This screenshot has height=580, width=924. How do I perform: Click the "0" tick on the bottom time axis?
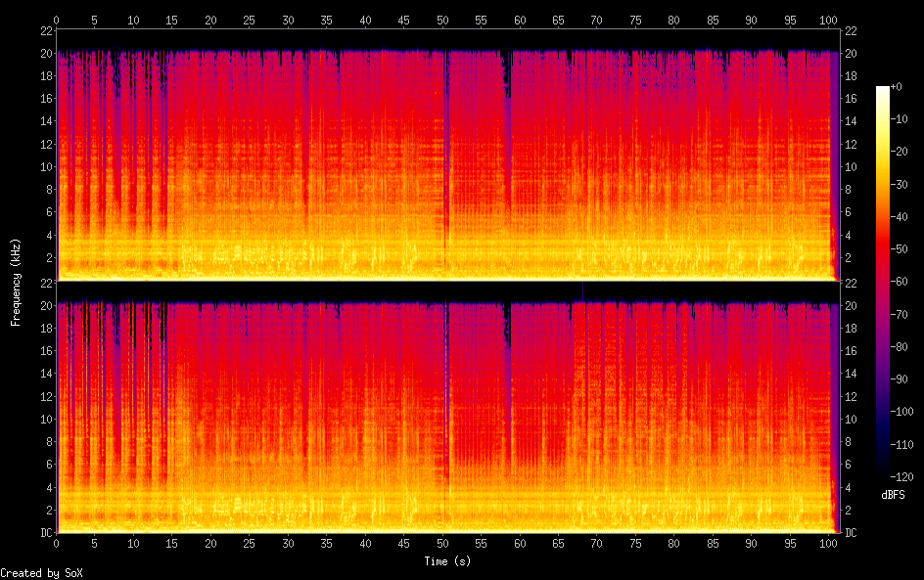click(x=57, y=544)
